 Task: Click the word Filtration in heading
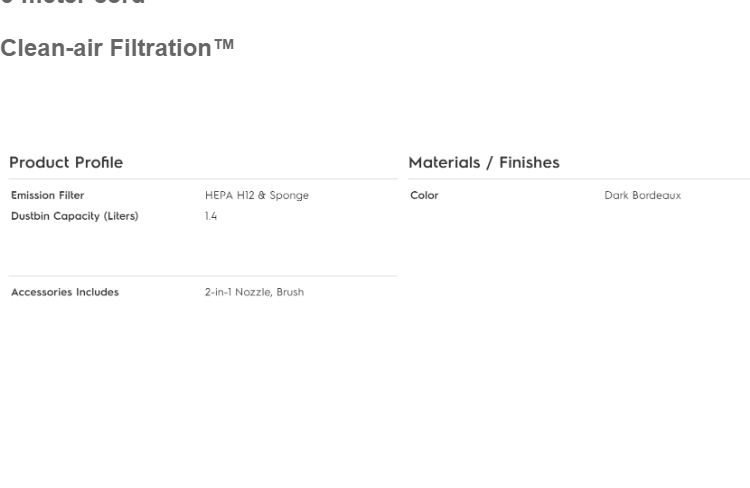coord(161,48)
